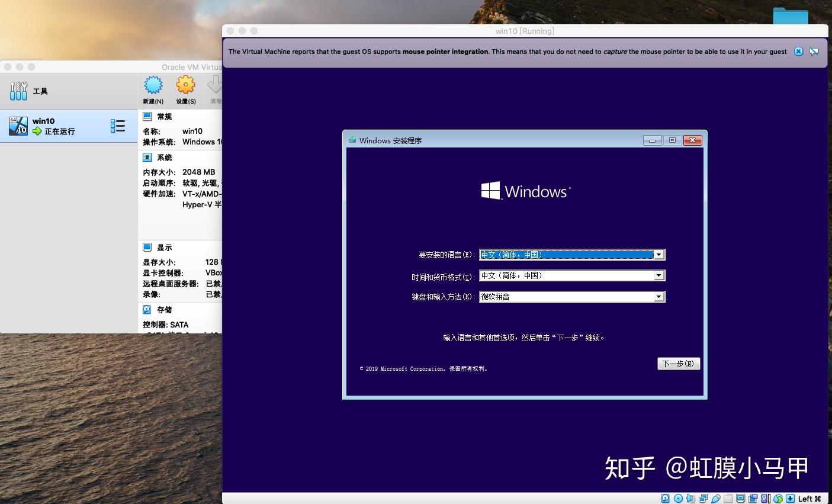Click '控制器: SATA' storage entry
The width and height of the screenshot is (832, 504).
(x=166, y=325)
